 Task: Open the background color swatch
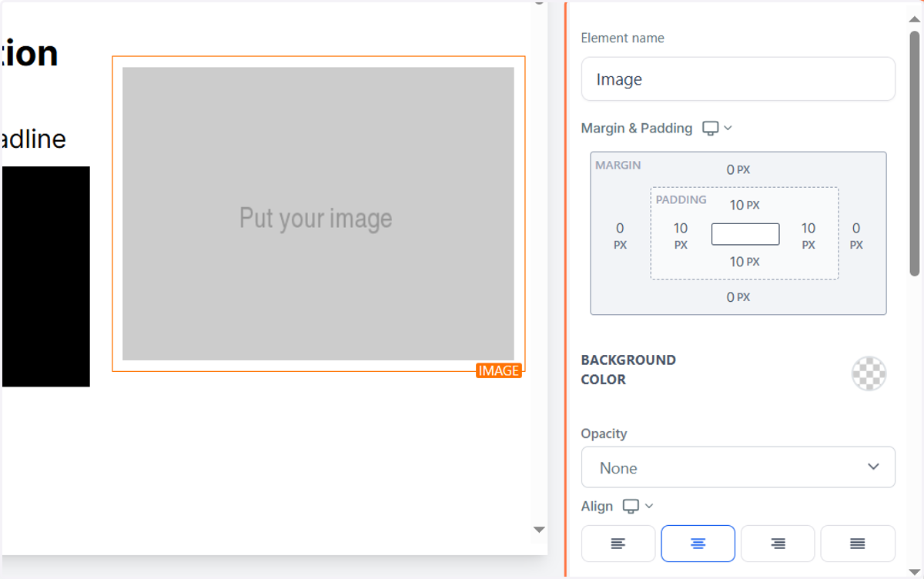(x=869, y=373)
